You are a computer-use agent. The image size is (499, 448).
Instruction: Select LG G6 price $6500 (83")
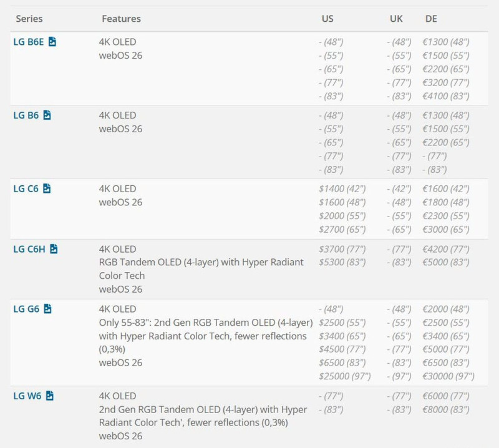pos(342,363)
